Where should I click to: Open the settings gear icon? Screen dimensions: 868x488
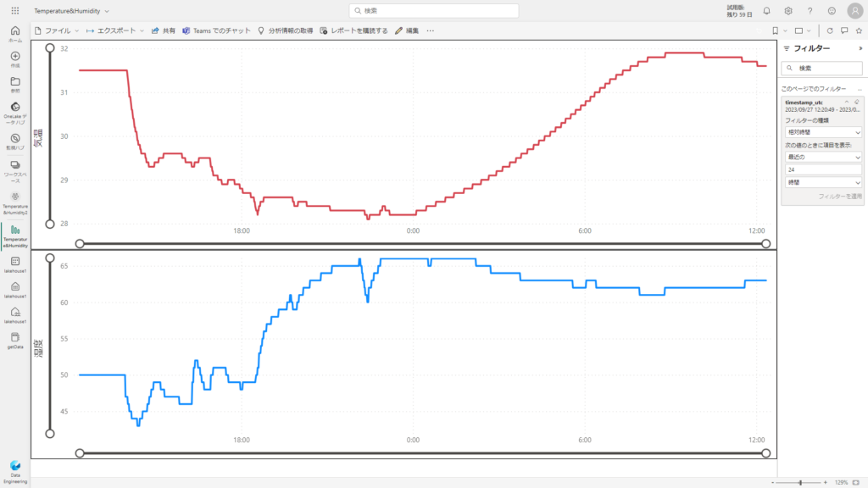(x=788, y=11)
